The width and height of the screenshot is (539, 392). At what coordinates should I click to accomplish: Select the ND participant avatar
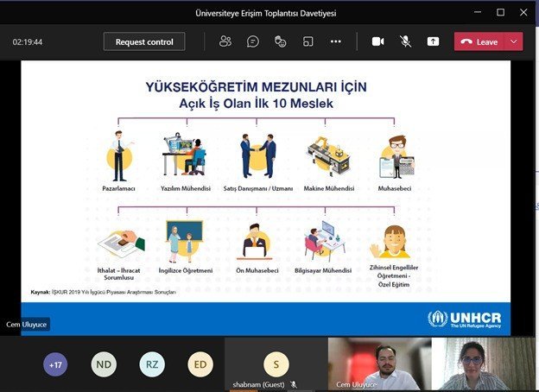click(x=104, y=364)
